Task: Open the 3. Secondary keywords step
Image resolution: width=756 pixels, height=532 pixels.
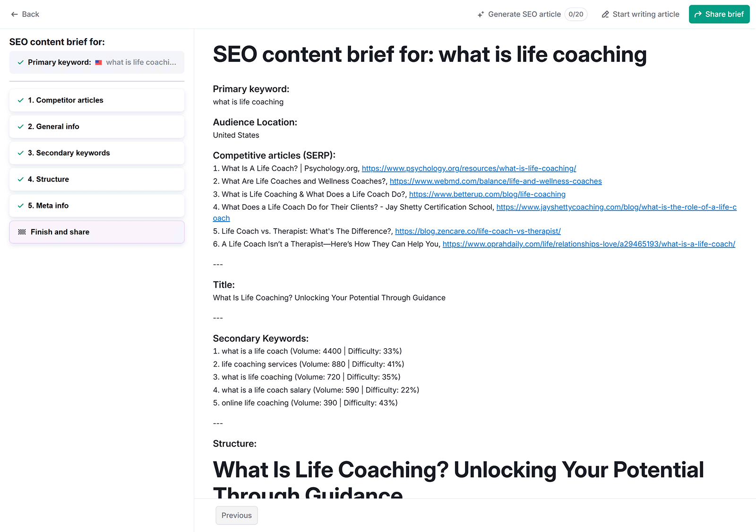Action: [x=96, y=153]
